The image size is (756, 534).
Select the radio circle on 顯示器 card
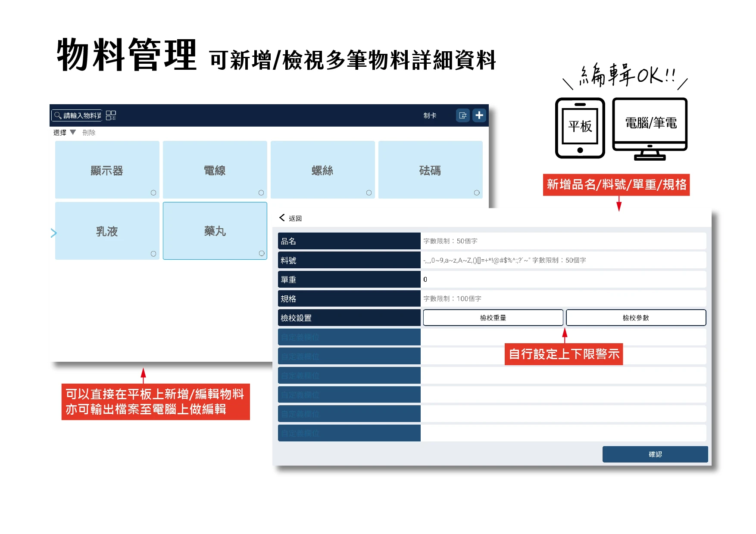pos(153,193)
